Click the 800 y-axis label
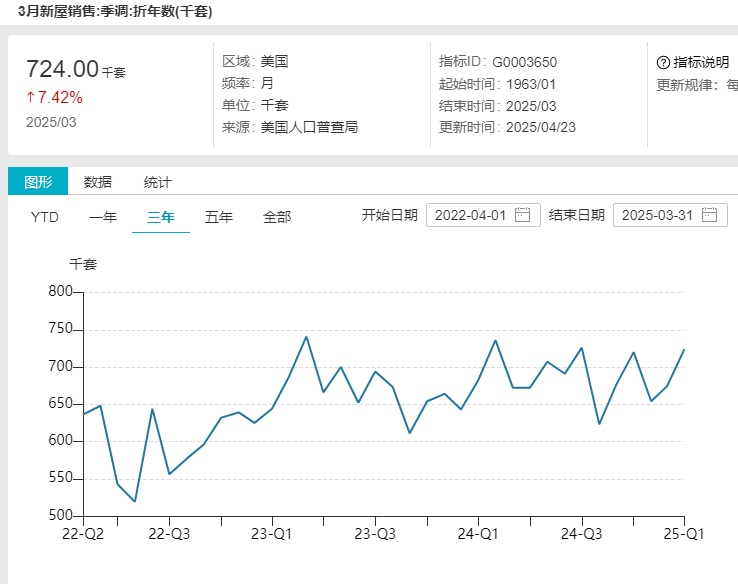The height and width of the screenshot is (584, 738). pyautogui.click(x=61, y=291)
